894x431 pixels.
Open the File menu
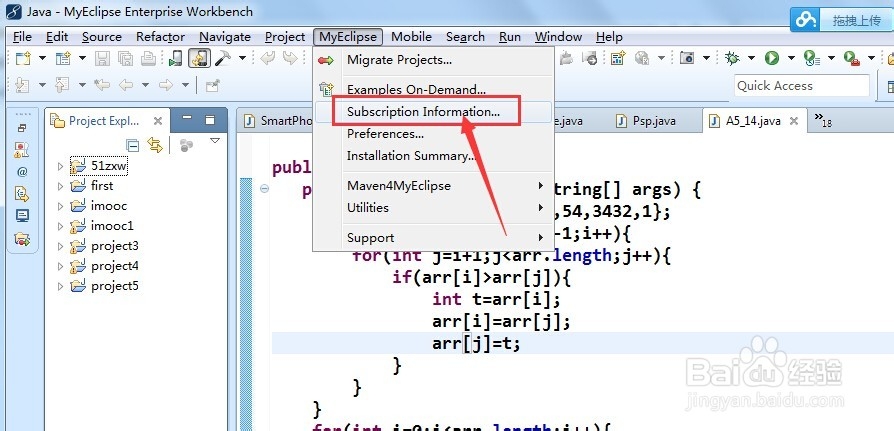(x=22, y=37)
